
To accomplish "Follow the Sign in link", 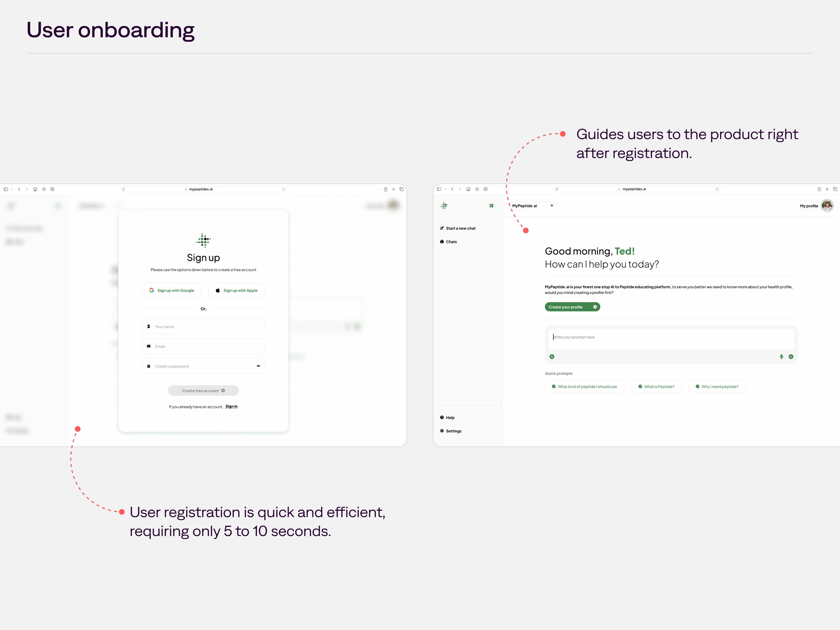I will 231,406.
